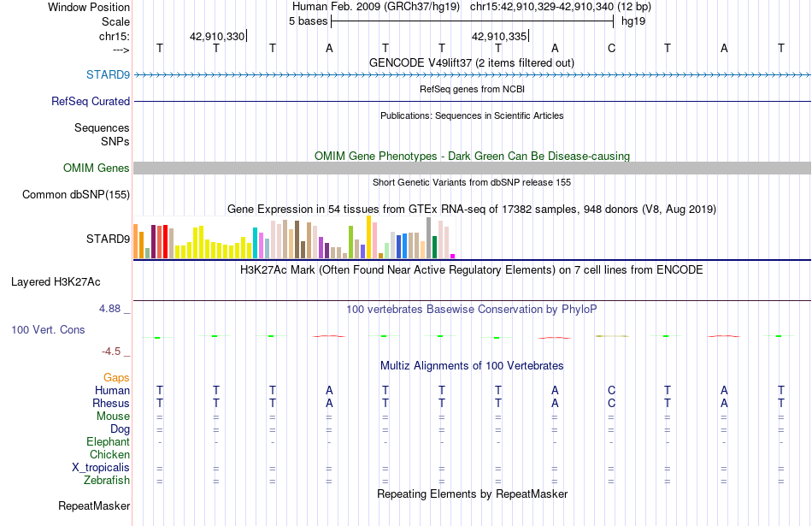Viewport: 812px width, 526px height.
Task: Open the Layered H3K27Ac track label
Action: point(56,282)
